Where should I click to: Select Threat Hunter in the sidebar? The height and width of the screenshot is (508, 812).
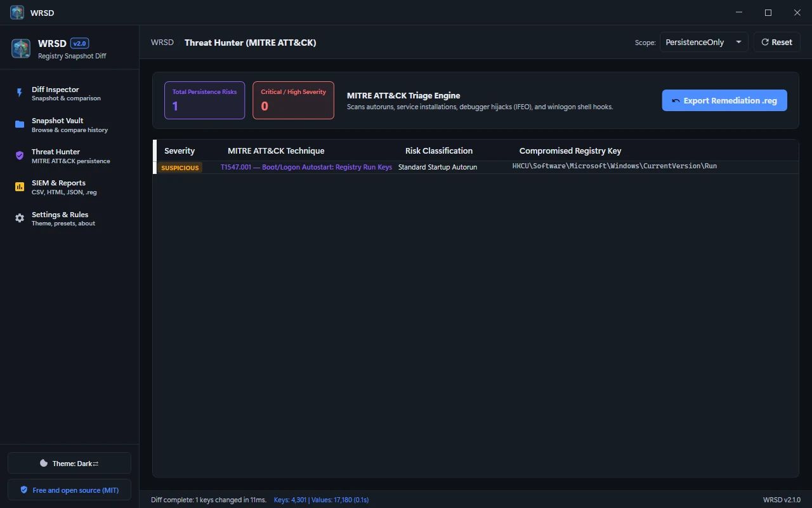click(x=69, y=156)
